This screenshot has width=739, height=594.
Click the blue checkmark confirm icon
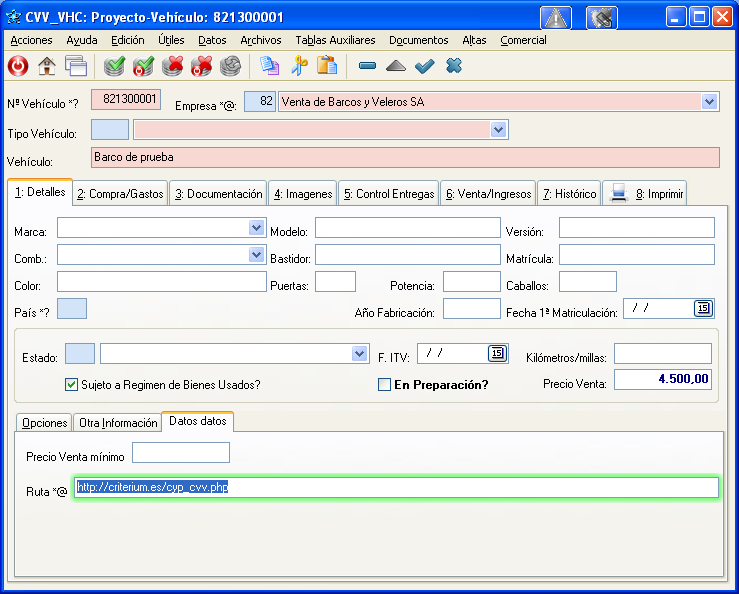tap(424, 66)
